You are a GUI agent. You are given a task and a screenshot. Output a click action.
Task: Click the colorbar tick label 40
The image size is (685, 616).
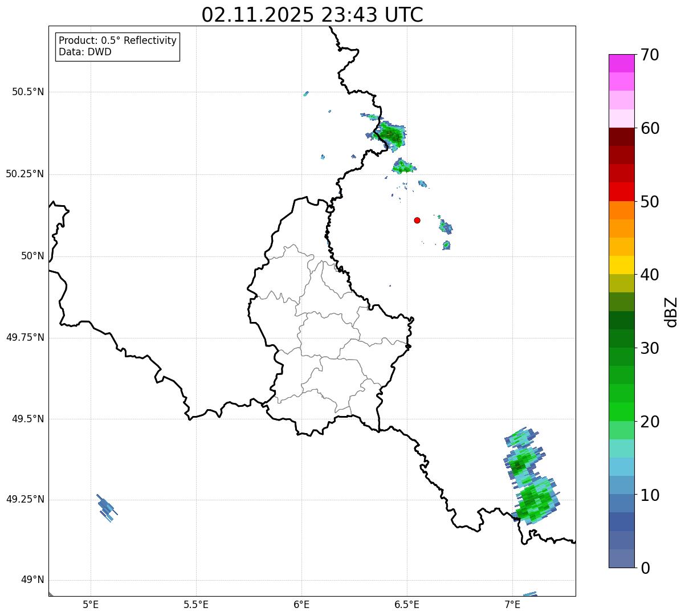[650, 275]
